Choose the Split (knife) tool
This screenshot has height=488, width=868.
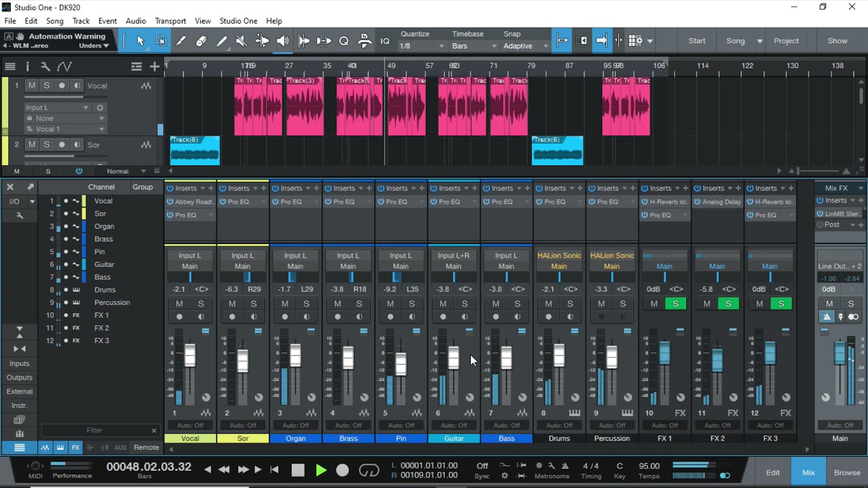click(x=181, y=41)
